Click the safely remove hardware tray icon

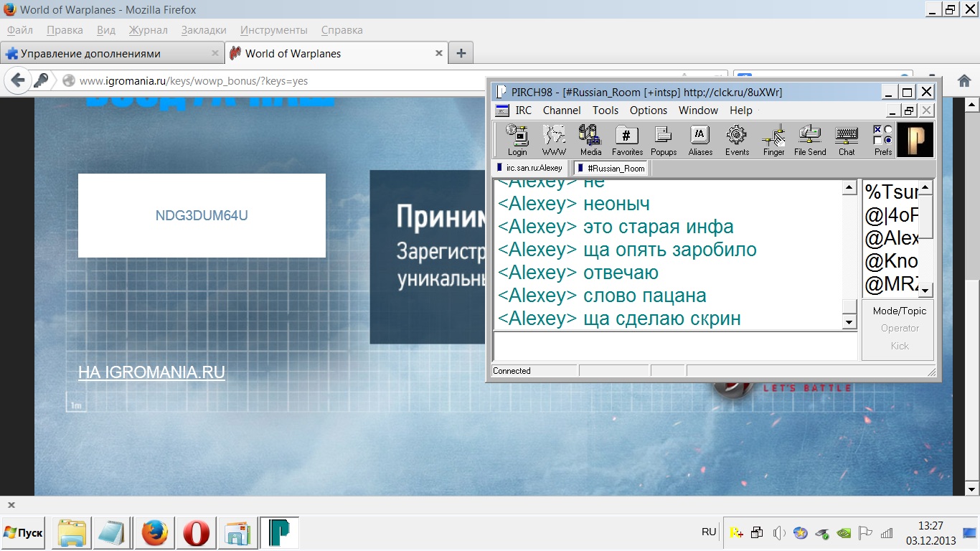coord(823,533)
